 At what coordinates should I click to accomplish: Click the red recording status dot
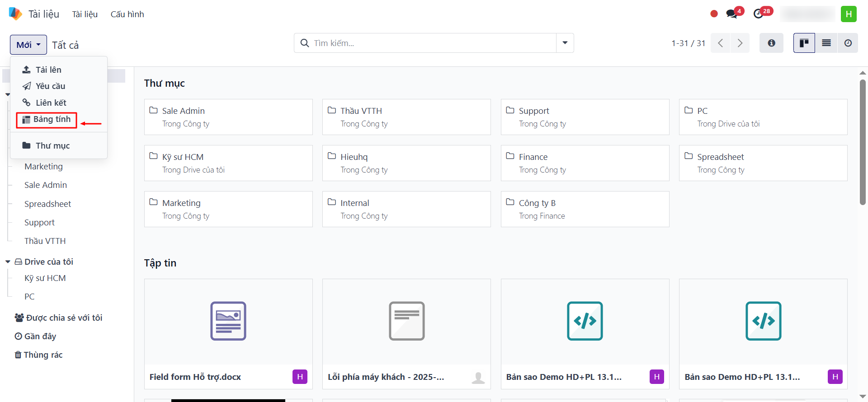[x=714, y=14]
